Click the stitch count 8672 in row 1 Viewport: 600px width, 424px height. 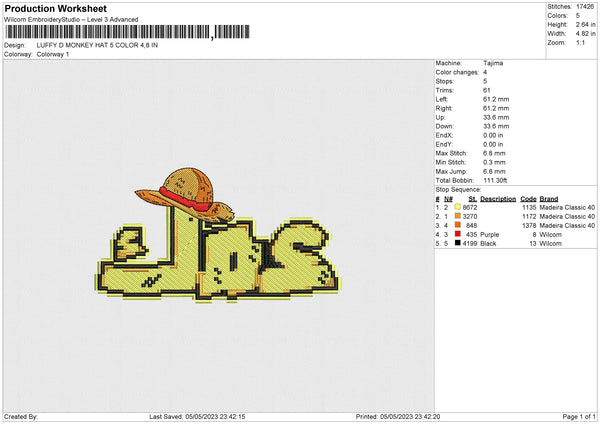tap(470, 207)
